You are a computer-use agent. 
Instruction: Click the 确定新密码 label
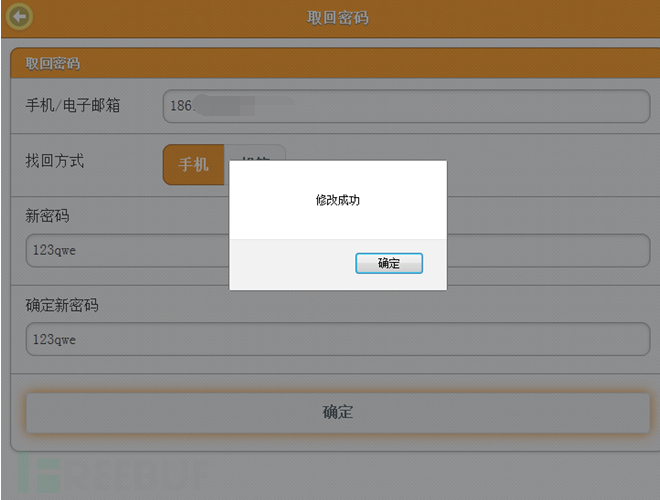click(62, 305)
